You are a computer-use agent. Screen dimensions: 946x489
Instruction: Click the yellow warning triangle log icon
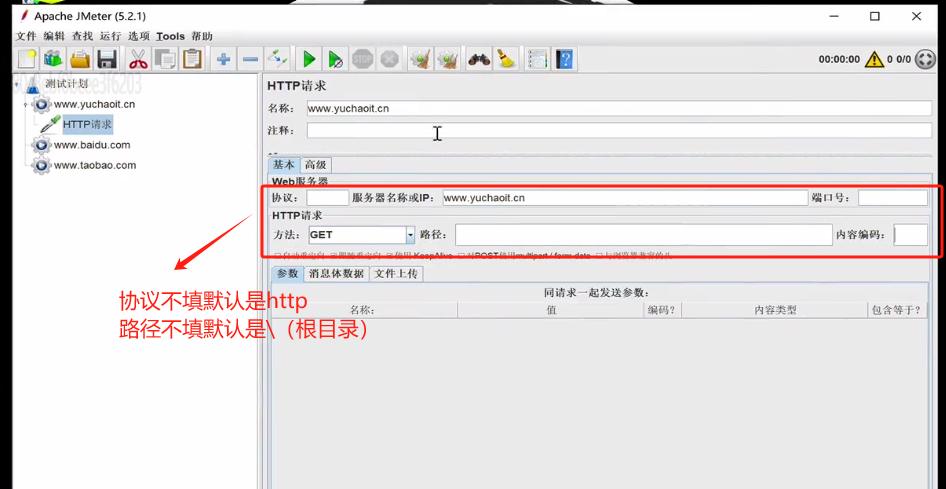coord(874,59)
